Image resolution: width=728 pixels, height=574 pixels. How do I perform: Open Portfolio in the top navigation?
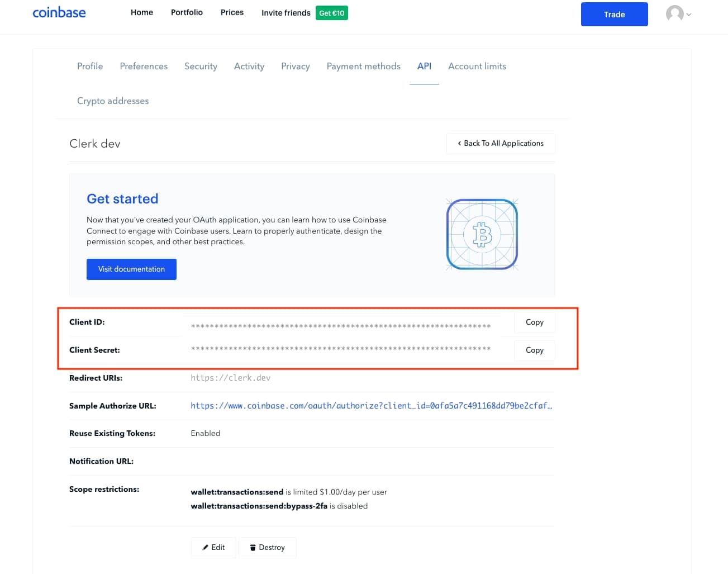point(187,12)
